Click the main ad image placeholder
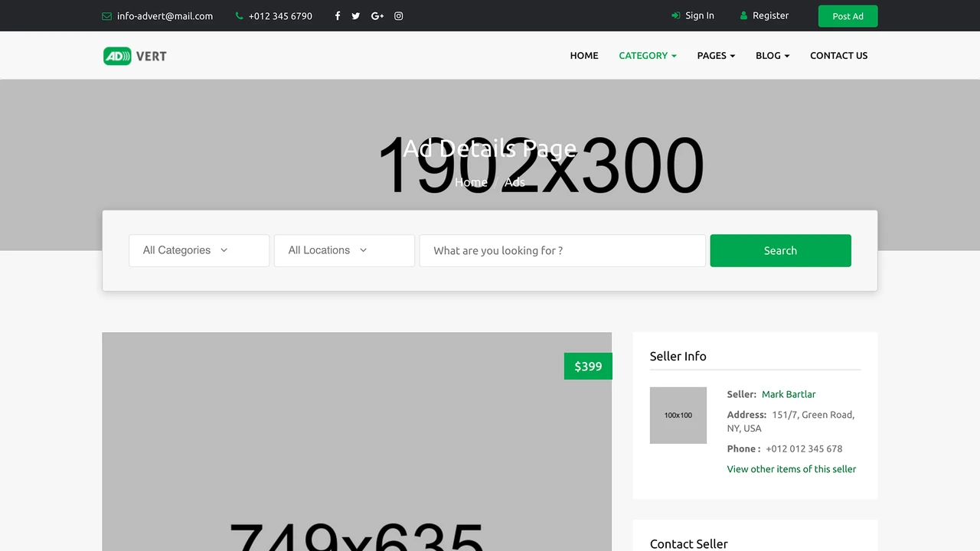 pyautogui.click(x=357, y=442)
